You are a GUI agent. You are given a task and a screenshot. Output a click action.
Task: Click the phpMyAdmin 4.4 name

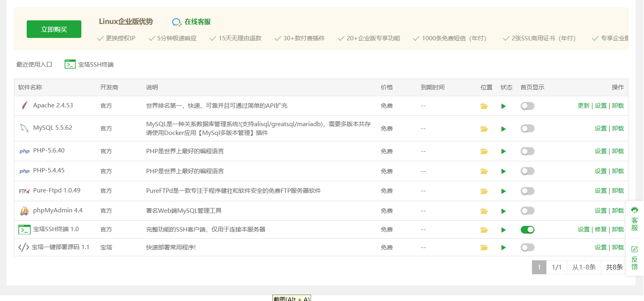[x=58, y=210]
